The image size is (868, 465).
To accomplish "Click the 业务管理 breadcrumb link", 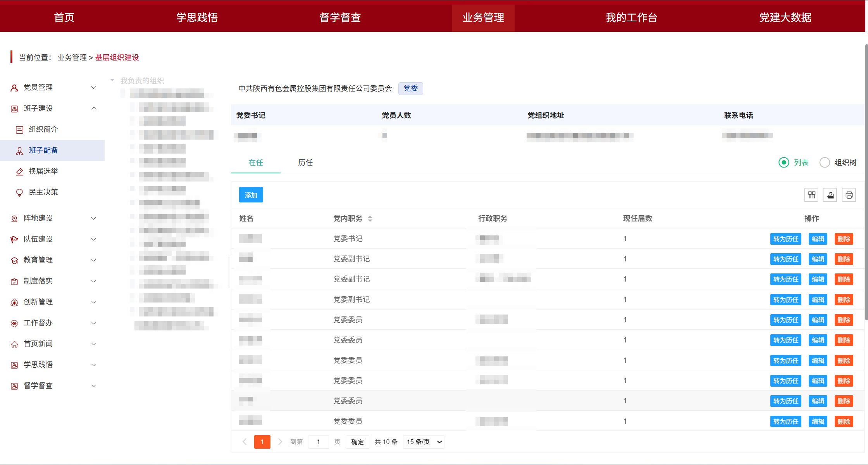I will (72, 57).
